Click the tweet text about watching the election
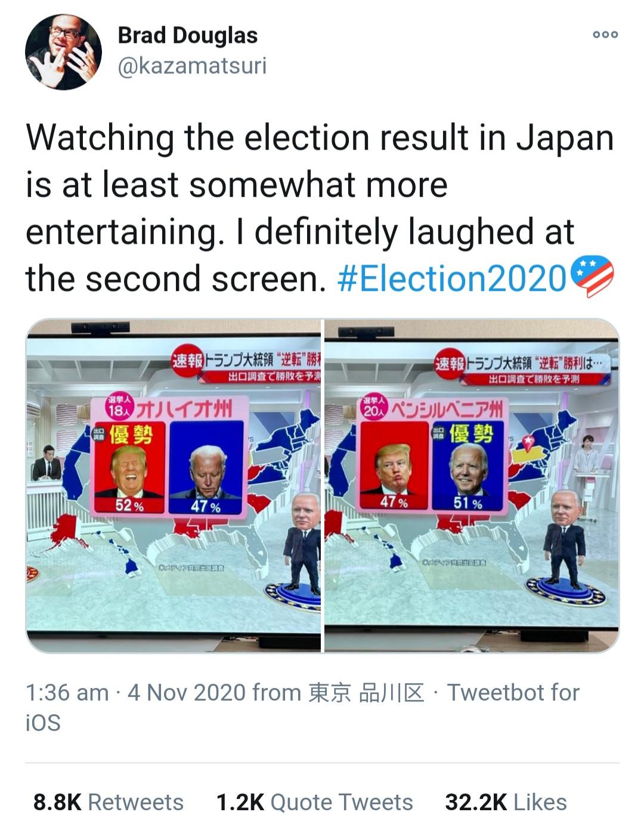 [298, 185]
